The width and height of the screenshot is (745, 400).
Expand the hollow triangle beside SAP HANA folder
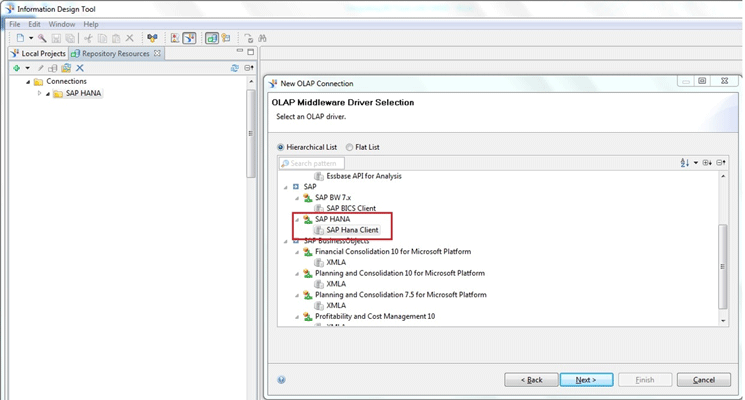point(39,93)
